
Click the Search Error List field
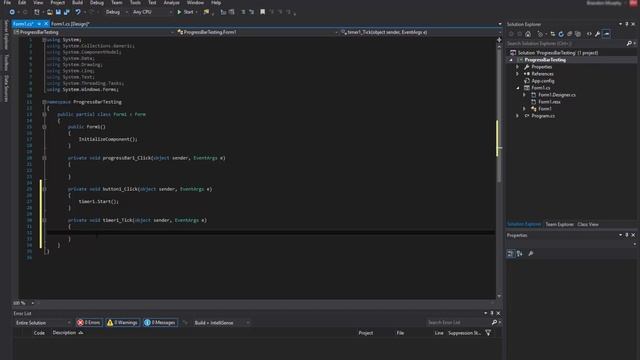[x=458, y=322]
